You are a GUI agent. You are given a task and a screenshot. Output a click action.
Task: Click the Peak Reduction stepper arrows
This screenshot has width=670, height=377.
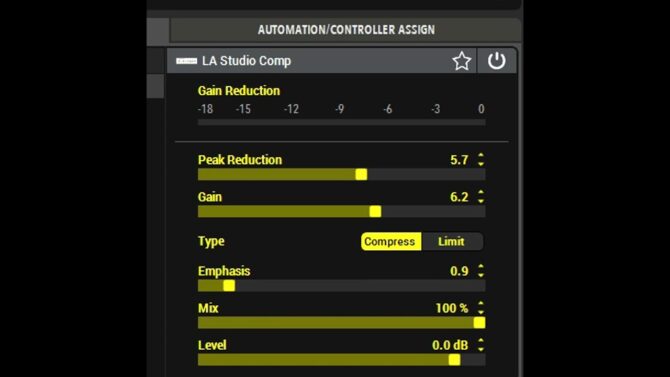pos(481,160)
